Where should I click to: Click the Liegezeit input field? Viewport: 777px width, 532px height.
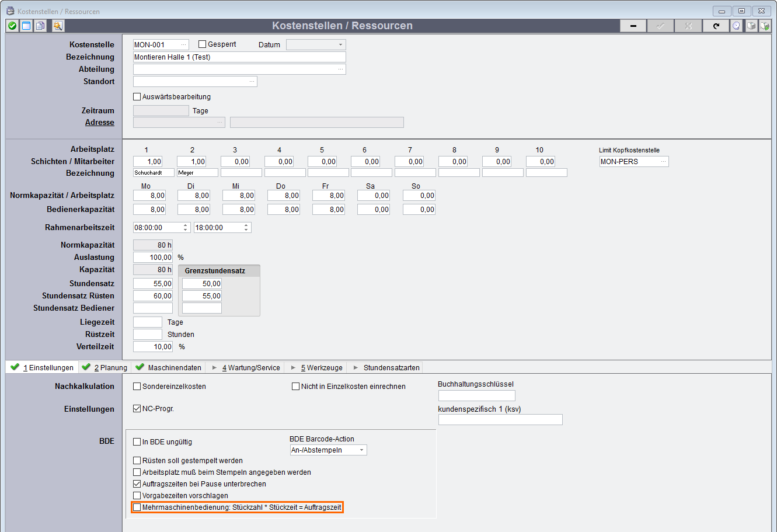tap(148, 322)
